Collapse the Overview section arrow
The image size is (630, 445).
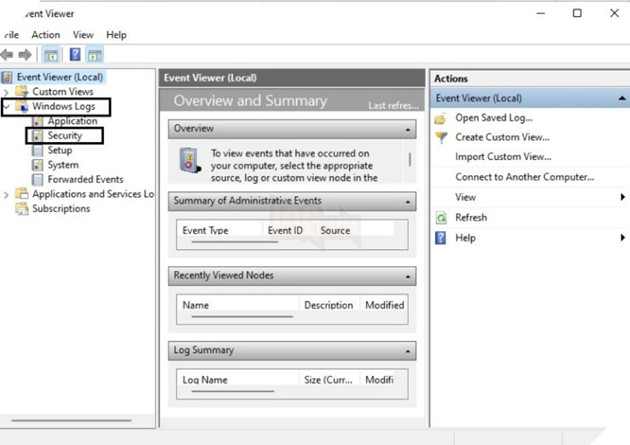pyautogui.click(x=408, y=130)
